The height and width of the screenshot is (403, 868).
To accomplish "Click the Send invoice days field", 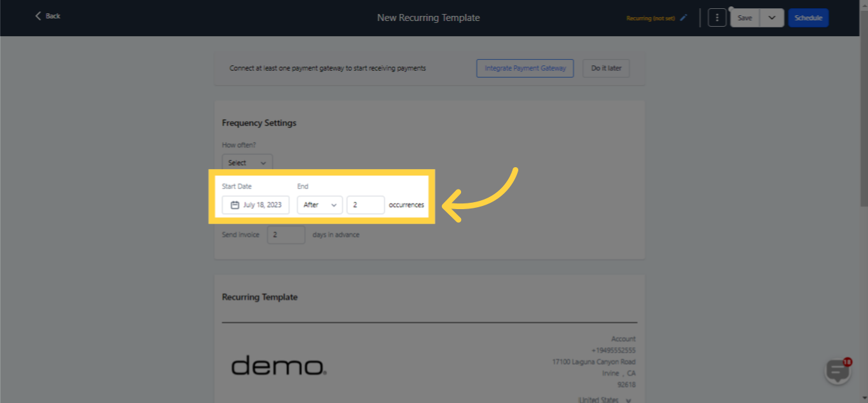I will pos(286,235).
